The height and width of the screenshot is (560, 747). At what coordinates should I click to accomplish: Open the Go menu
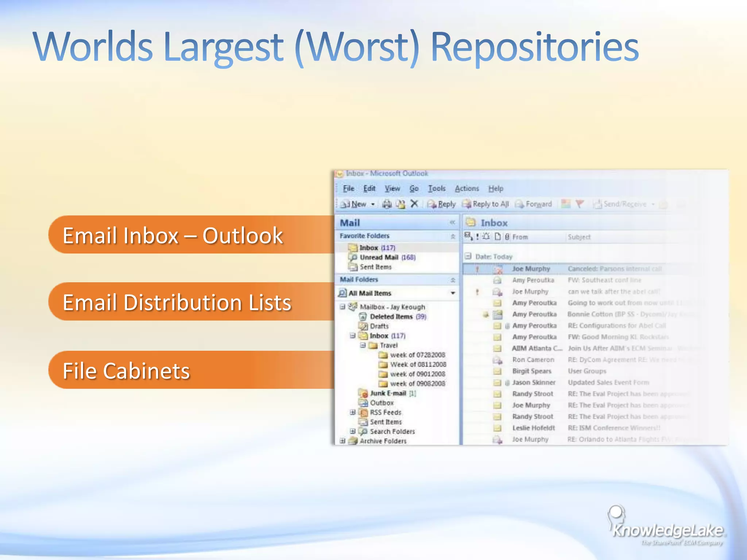(414, 188)
